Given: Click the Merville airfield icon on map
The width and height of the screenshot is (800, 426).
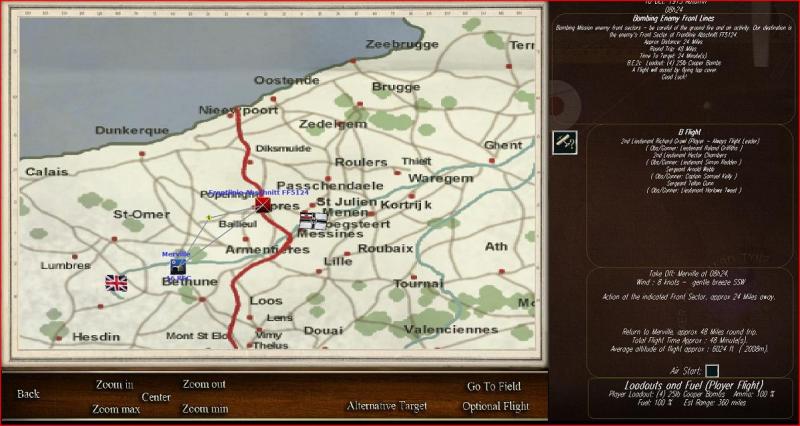Looking at the screenshot, I should click(178, 266).
